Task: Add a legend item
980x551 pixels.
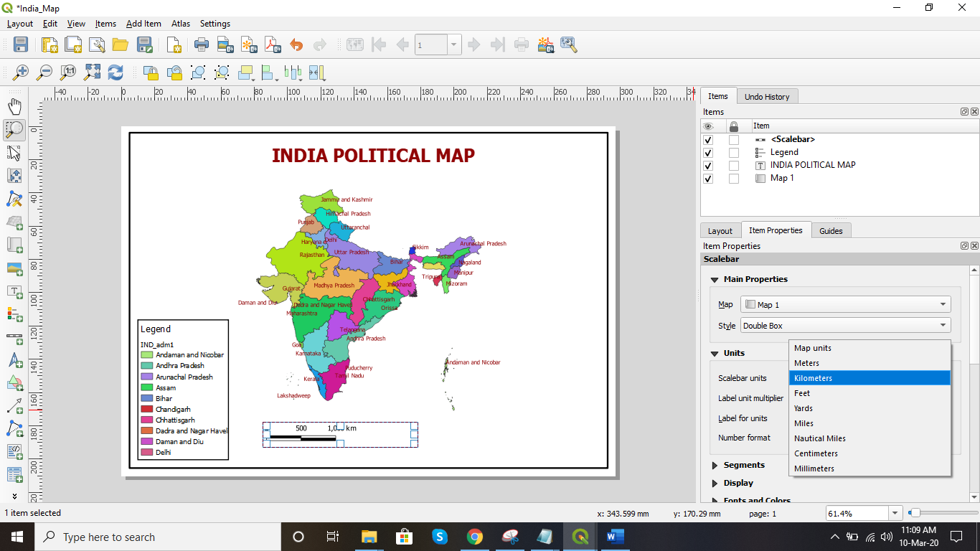Action: pos(14,314)
